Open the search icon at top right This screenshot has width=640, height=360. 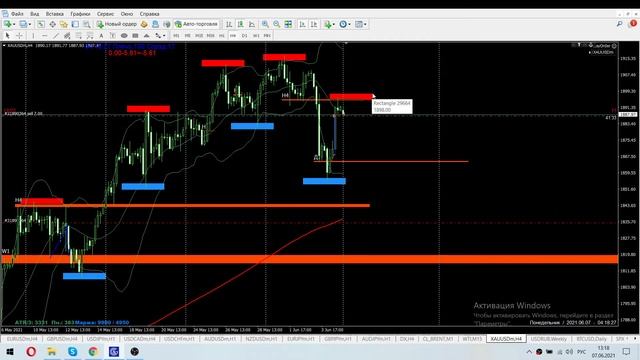pyautogui.click(x=620, y=24)
